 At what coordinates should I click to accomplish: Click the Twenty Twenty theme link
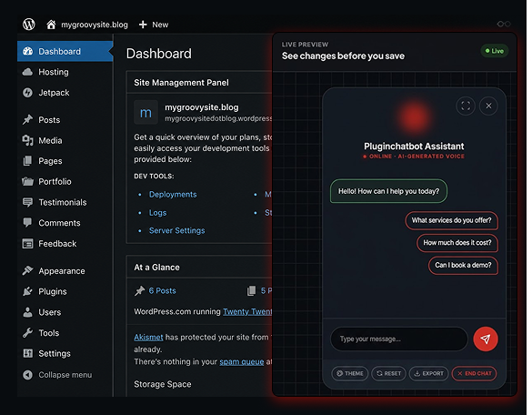pyautogui.click(x=247, y=312)
